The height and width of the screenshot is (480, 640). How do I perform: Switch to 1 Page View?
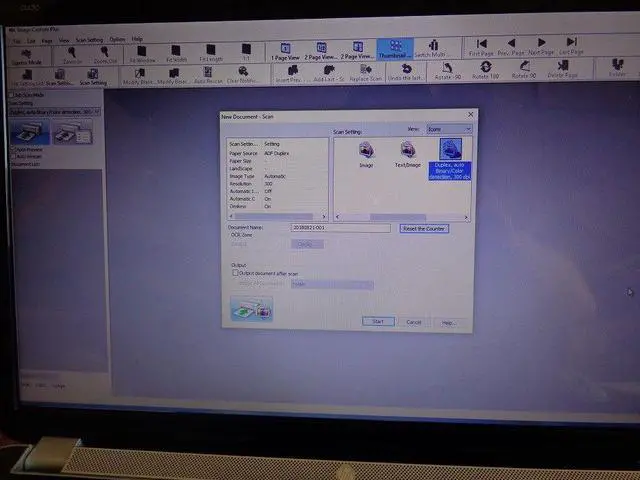(285, 51)
